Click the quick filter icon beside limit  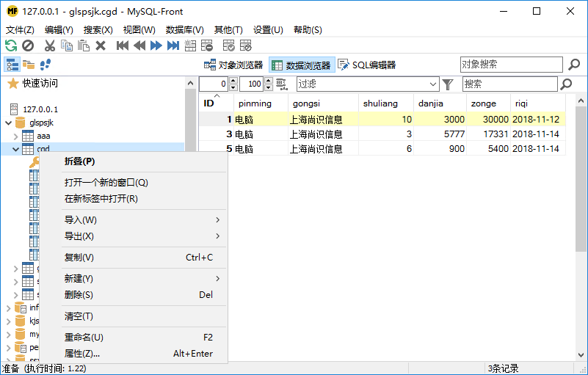pyautogui.click(x=282, y=84)
